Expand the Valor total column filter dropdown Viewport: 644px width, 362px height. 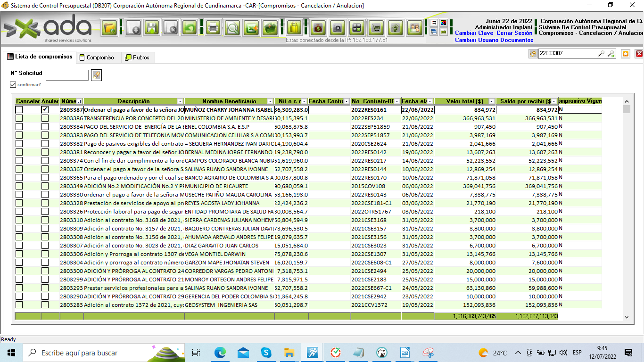click(491, 101)
